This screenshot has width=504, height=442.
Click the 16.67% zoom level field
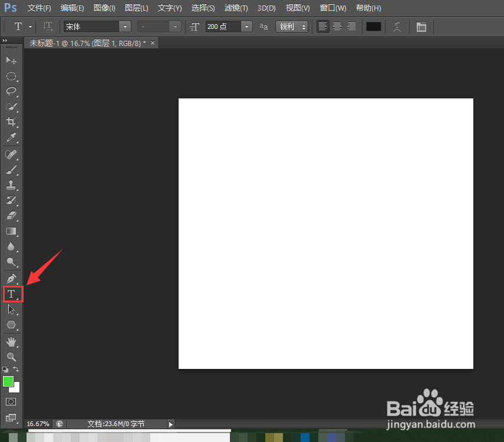pos(38,424)
